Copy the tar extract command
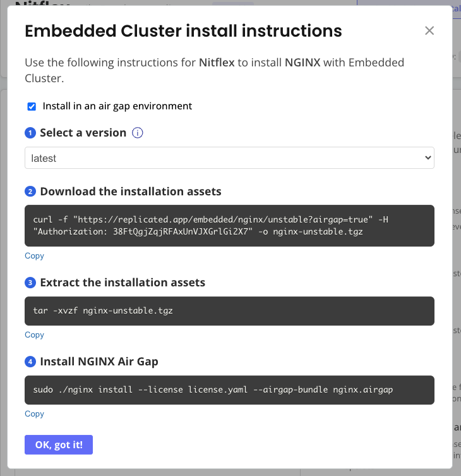 [34, 335]
